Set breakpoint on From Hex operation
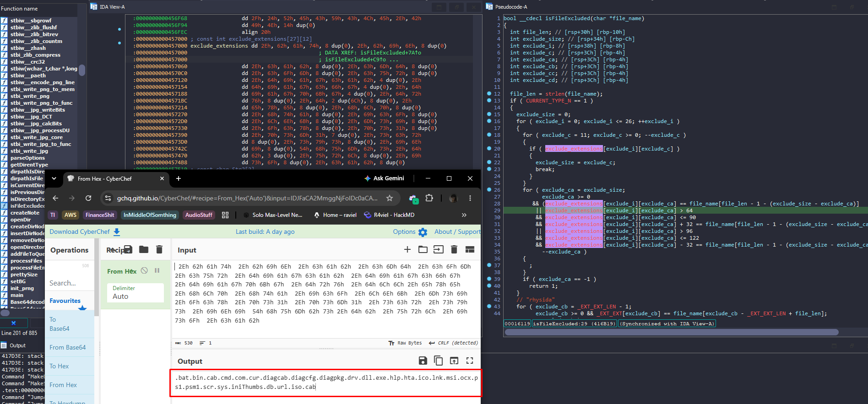Image resolution: width=868 pixels, height=404 pixels. [x=157, y=270]
